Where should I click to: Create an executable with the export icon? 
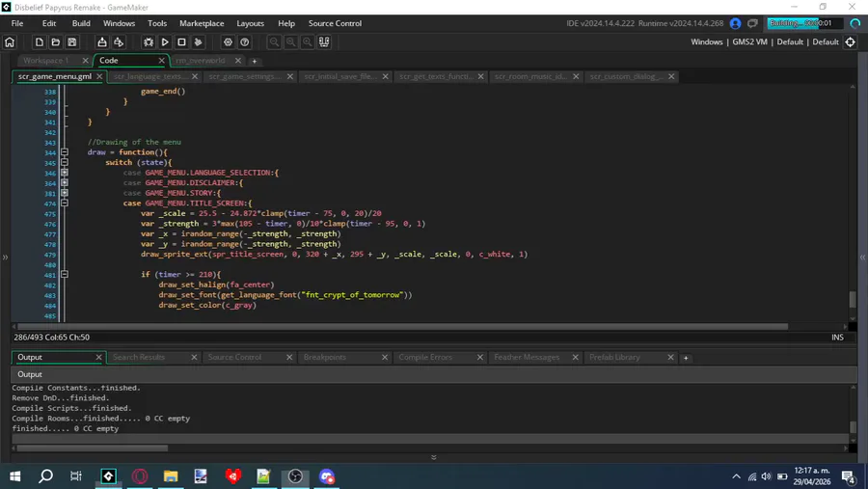click(x=102, y=42)
